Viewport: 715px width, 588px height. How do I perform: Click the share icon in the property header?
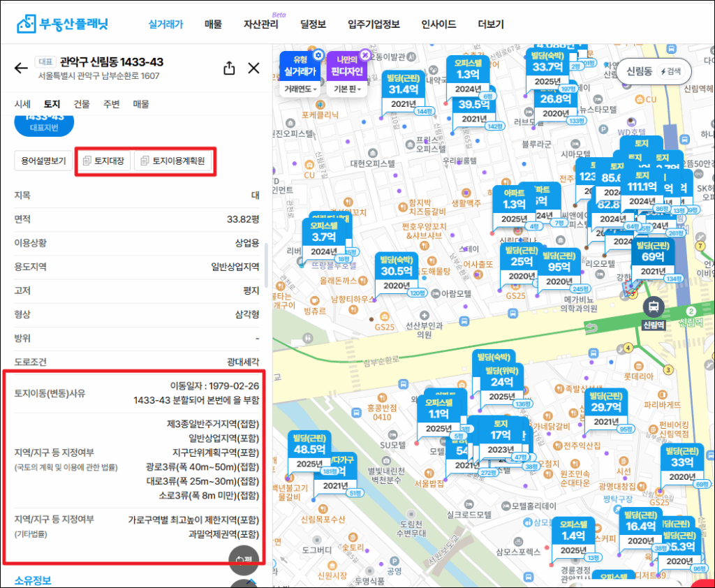[229, 68]
